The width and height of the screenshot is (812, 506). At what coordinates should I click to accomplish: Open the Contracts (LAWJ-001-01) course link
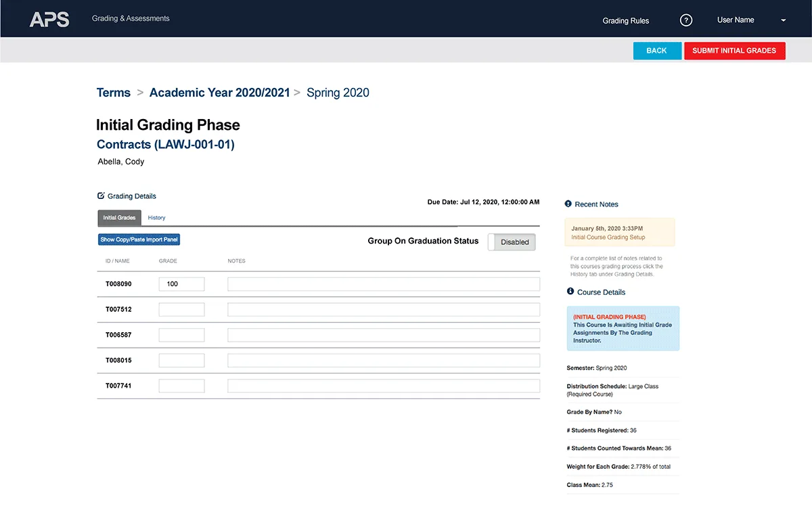pyautogui.click(x=166, y=144)
